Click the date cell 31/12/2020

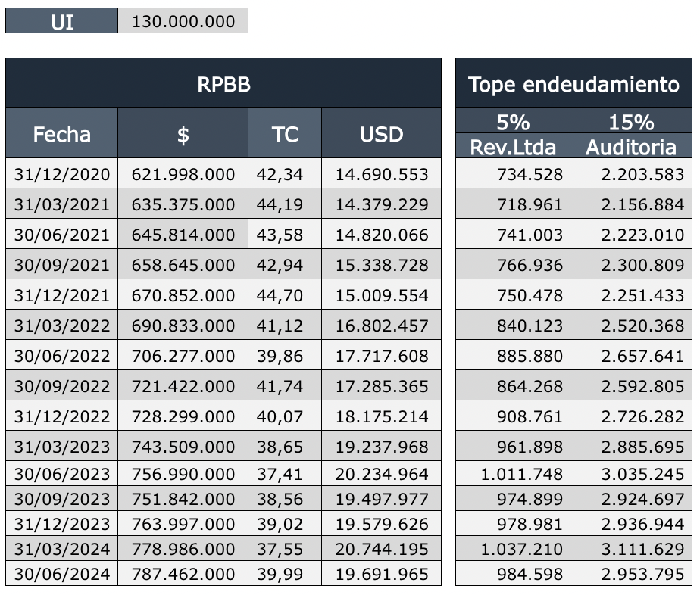(62, 175)
